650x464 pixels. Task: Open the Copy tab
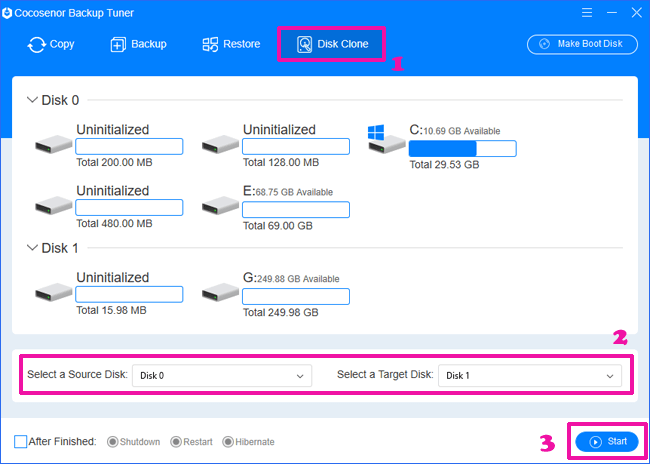[51, 44]
